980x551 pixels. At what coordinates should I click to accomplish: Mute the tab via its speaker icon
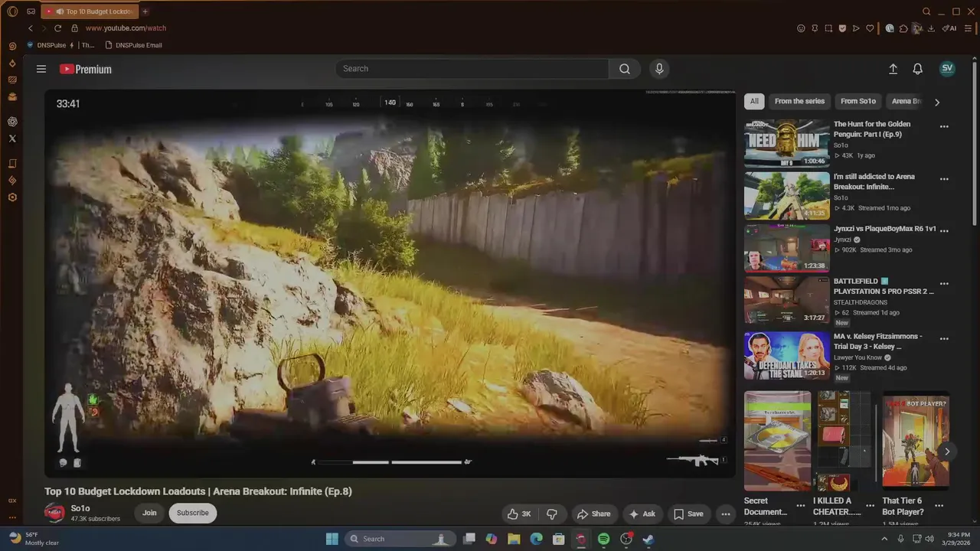click(59, 11)
